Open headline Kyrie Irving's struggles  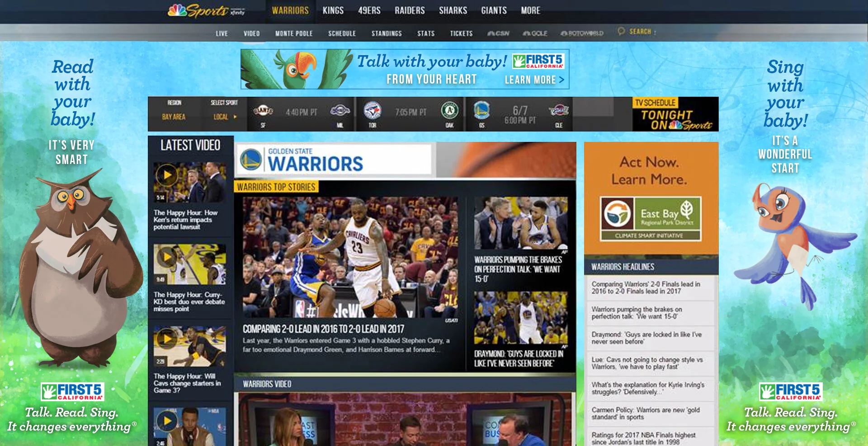coord(648,388)
